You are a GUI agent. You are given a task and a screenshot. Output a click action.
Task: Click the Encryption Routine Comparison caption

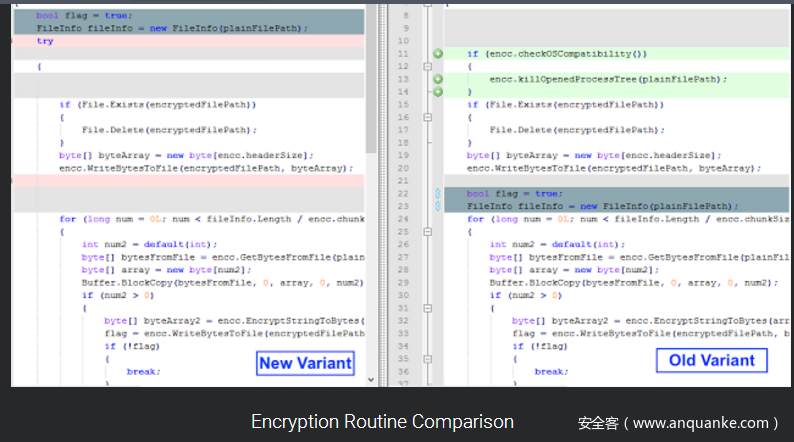382,422
